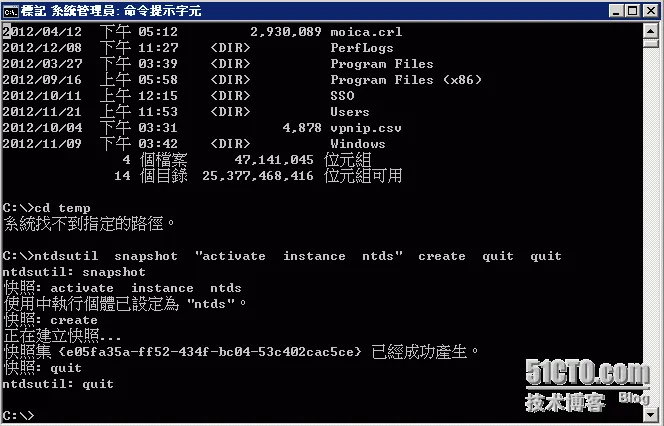Click the scrollbar up arrow
The height and width of the screenshot is (426, 664).
point(650,31)
